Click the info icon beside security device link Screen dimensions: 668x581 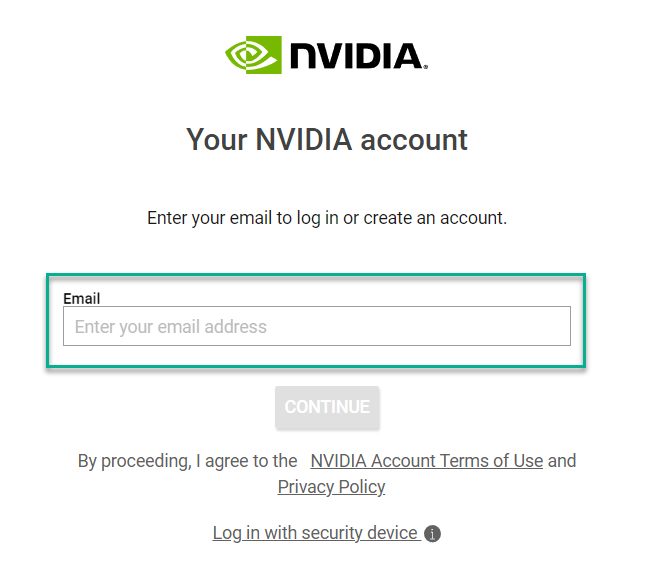click(432, 534)
